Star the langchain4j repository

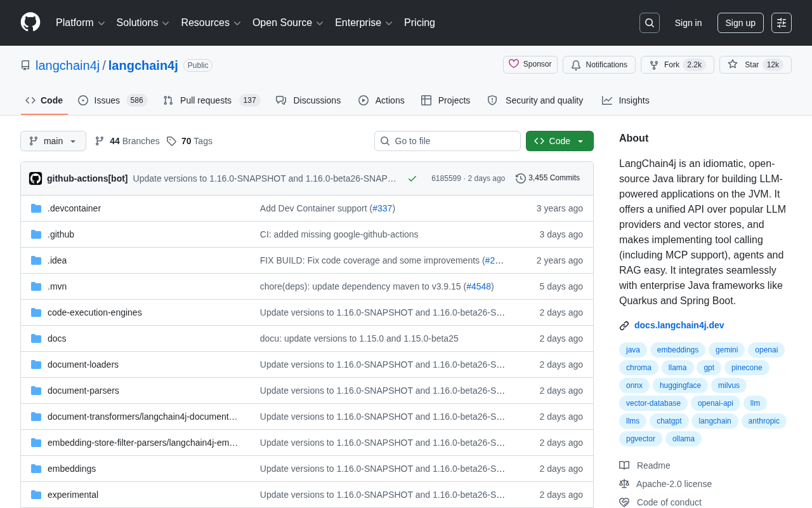tap(756, 65)
